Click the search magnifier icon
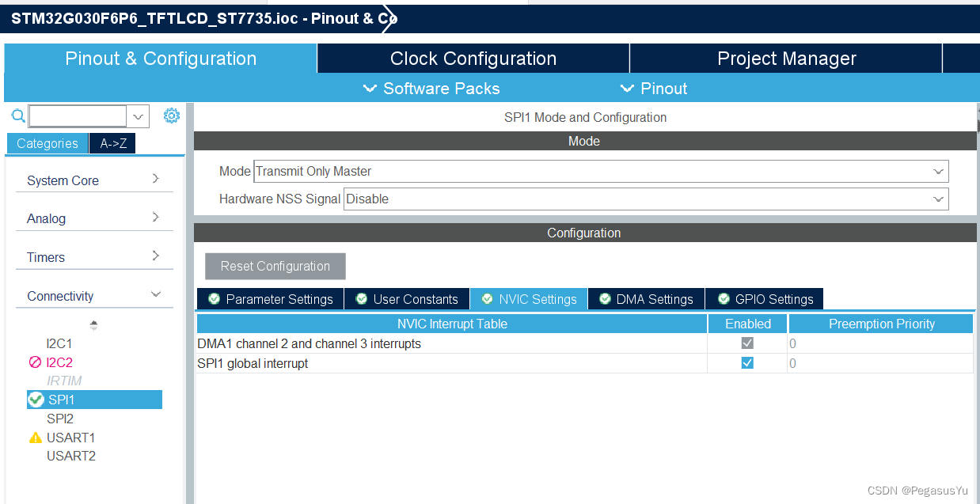Viewport: 980px width, 504px height. coord(17,116)
